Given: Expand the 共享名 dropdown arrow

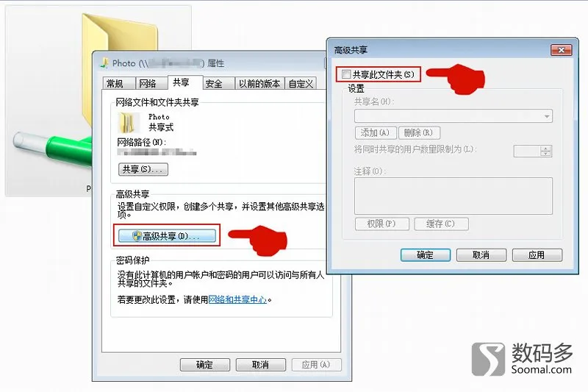Looking at the screenshot, I should pos(547,116).
